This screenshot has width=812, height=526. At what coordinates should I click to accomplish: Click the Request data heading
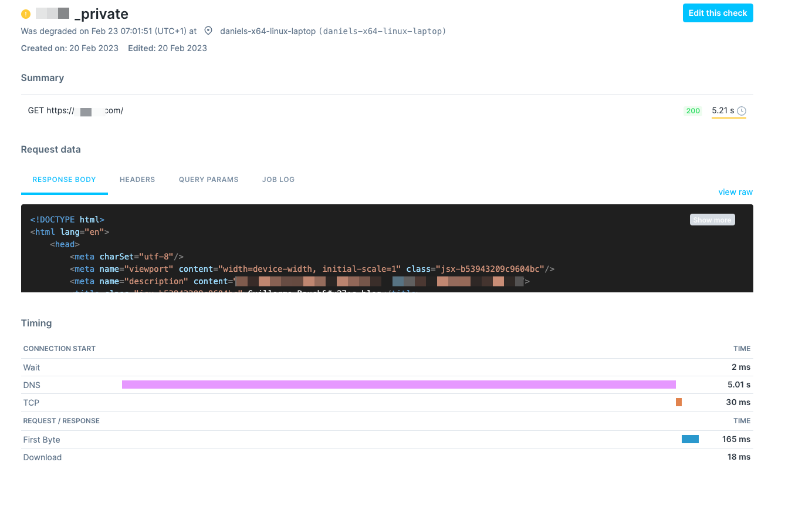[x=51, y=150]
